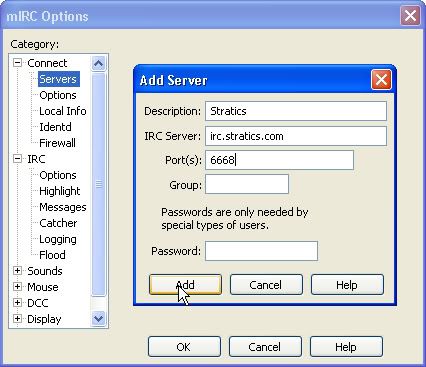This screenshot has width=426, height=367.
Task: Select the Sounds tree label
Action: tap(45, 271)
